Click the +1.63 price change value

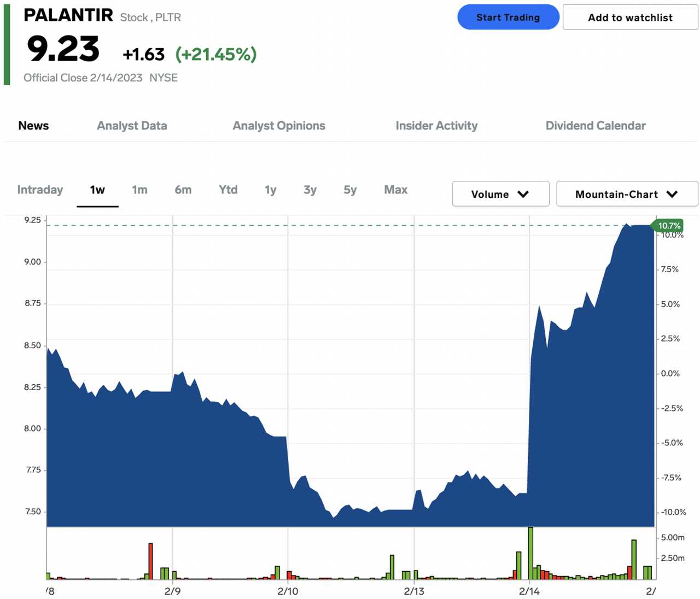pos(143,54)
